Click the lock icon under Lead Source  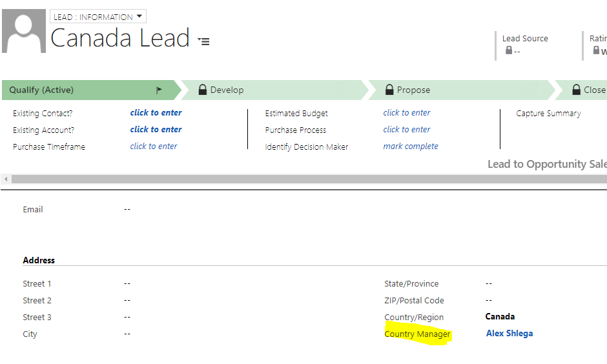[509, 50]
